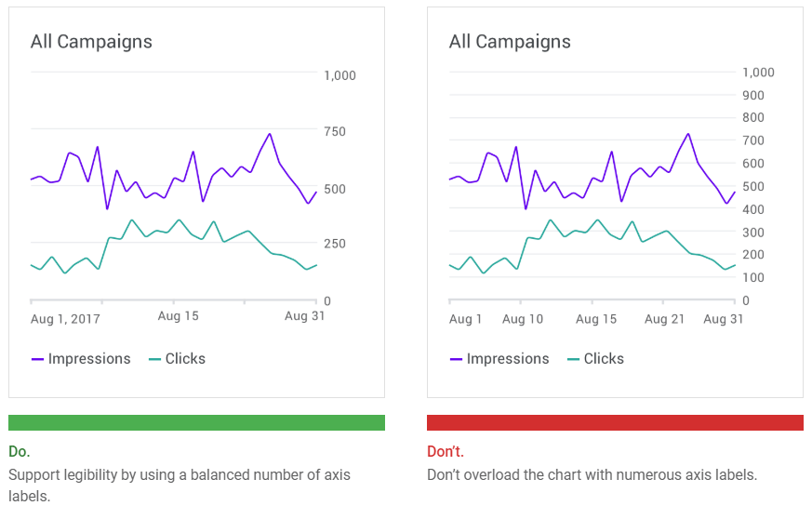
Task: Click the 900 y-axis label in right chart
Action: pyautogui.click(x=752, y=95)
